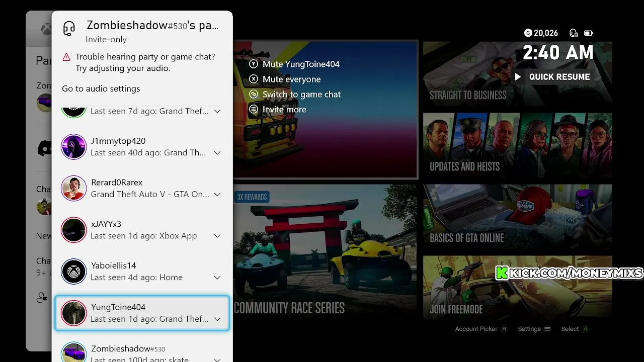The image size is (644, 362).
Task: Click the Trouble hearing party or game chat message
Action: pyautogui.click(x=145, y=62)
